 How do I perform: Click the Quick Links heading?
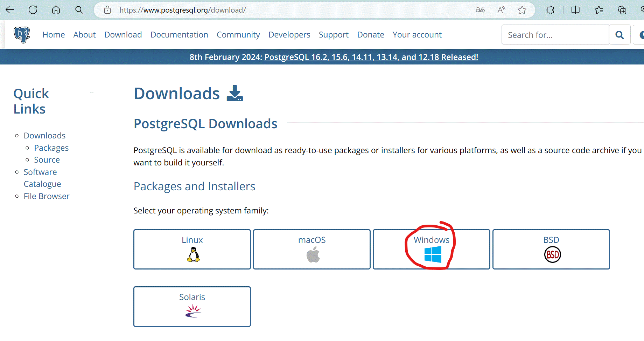31,101
